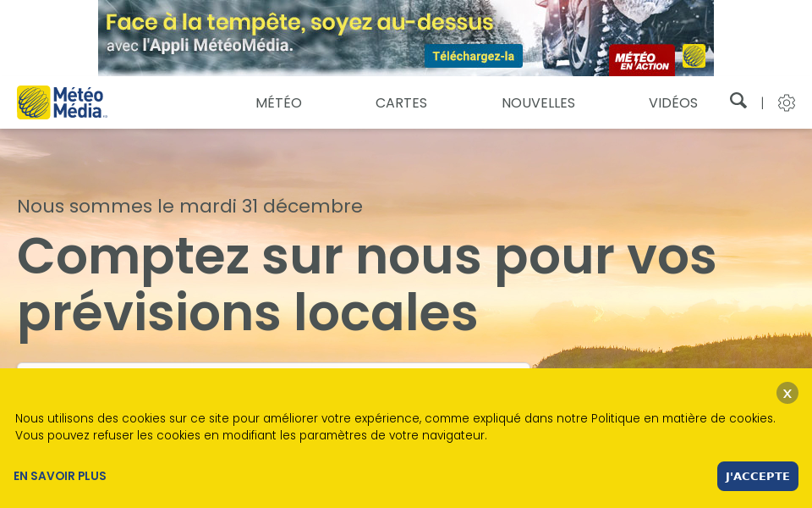Screen dimensions: 812x508
Task: Dismiss cookie banner with X icon
Action: click(x=787, y=393)
